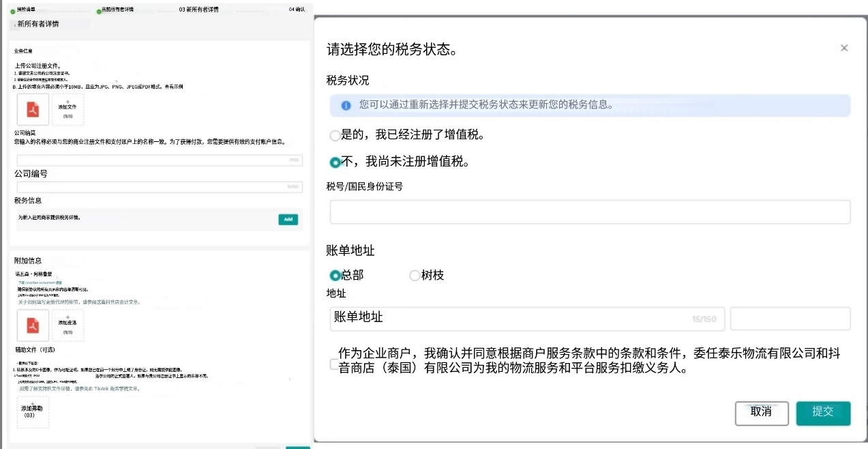Close the tax status dialog with X
The width and height of the screenshot is (868, 449).
[844, 48]
